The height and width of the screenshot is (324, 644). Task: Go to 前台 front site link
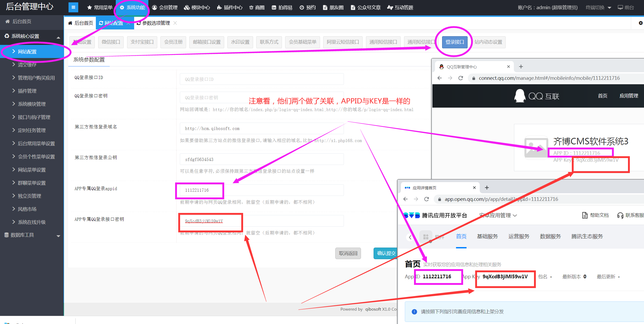(x=626, y=8)
